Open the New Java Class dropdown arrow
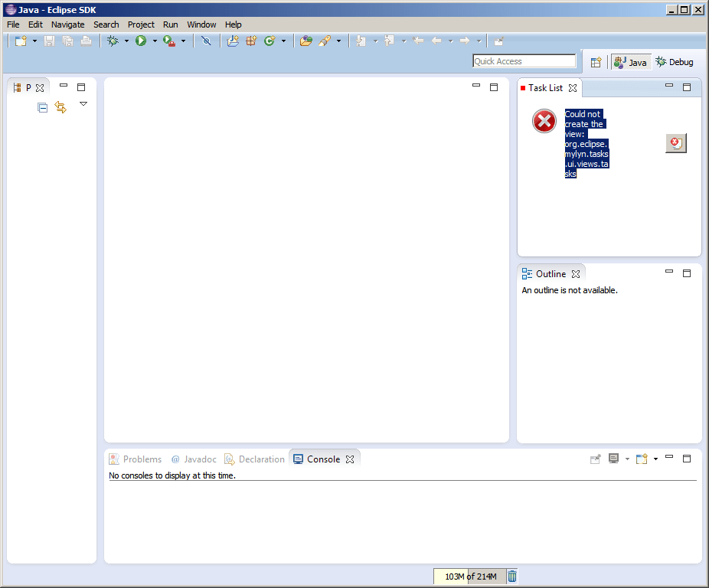Viewport: 709px width, 588px height. 283,41
